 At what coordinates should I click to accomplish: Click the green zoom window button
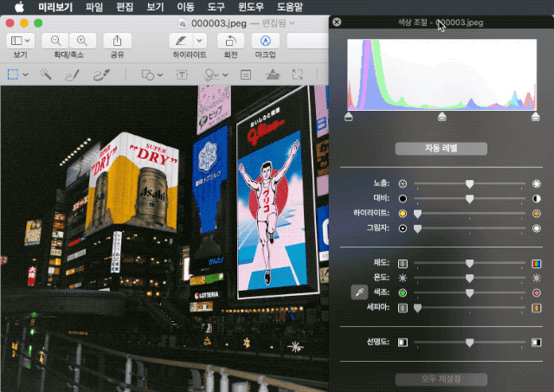click(x=38, y=23)
